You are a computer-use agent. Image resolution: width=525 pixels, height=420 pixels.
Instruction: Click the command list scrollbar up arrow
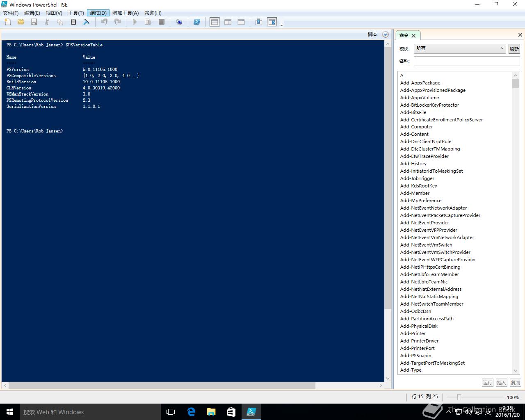pos(516,75)
